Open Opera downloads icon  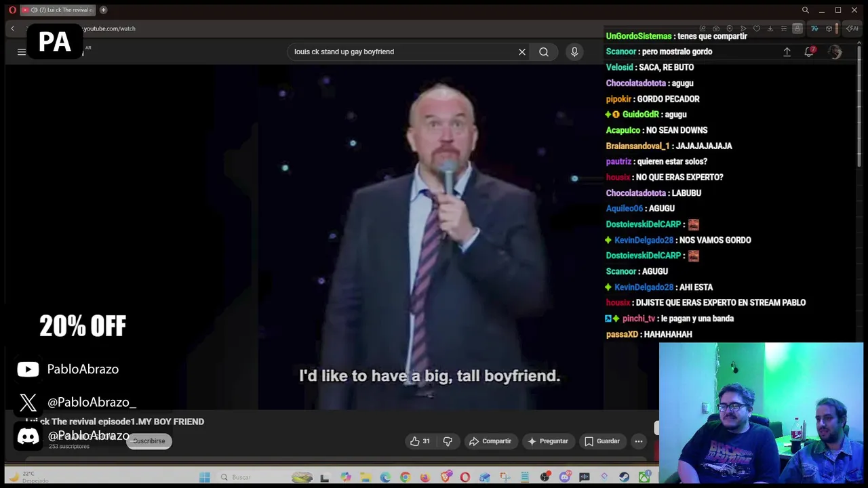pyautogui.click(x=770, y=28)
